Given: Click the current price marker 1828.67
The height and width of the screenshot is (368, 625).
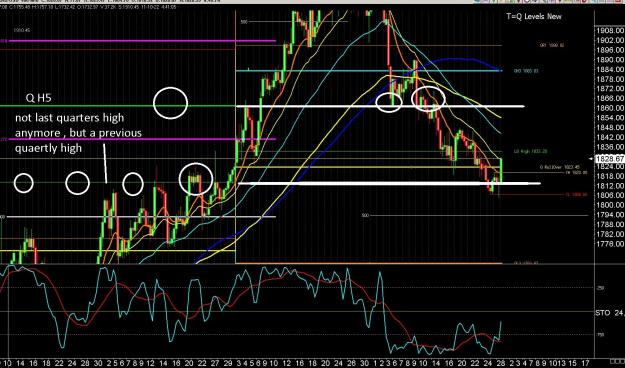Looking at the screenshot, I should [609, 159].
